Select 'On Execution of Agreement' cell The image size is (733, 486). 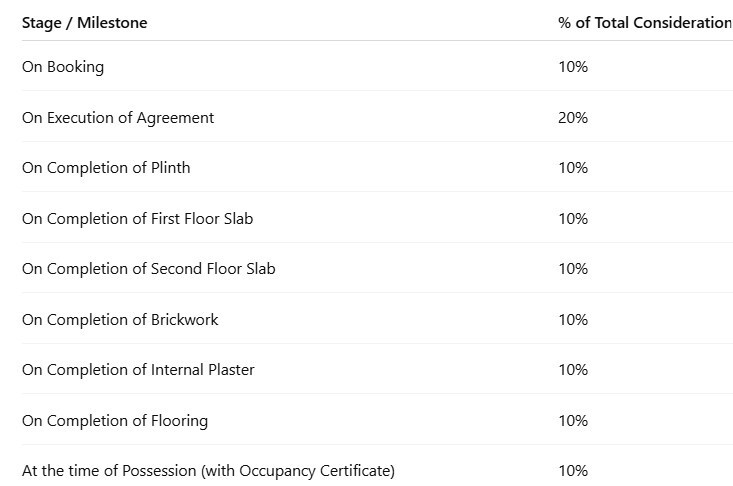(x=118, y=118)
